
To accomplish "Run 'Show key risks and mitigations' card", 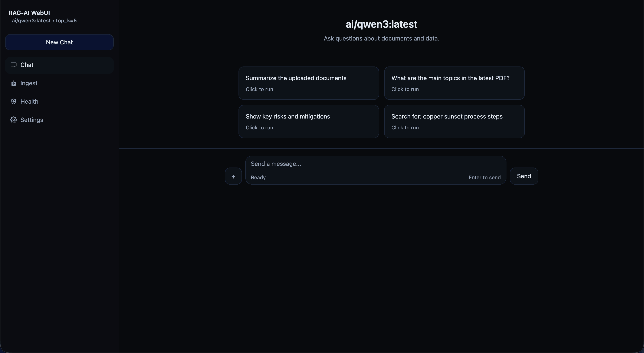I will coord(309,121).
